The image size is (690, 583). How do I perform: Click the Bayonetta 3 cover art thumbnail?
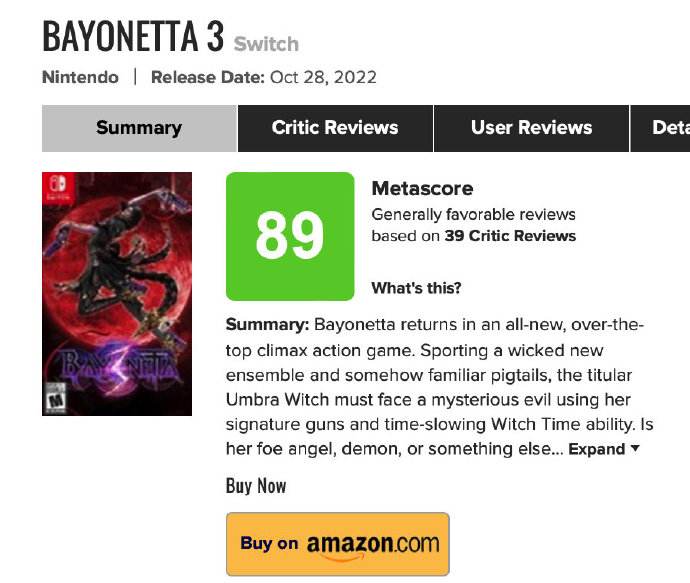(117, 293)
